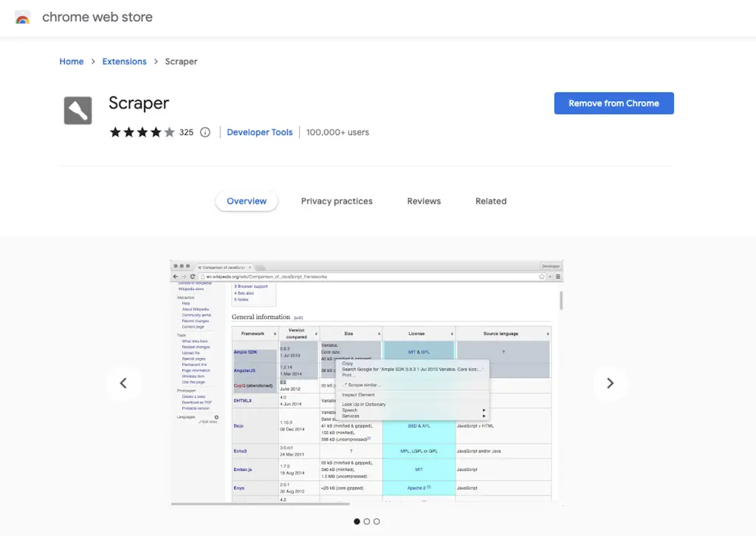Switch to the Overview tab
The width and height of the screenshot is (756, 536).
(x=247, y=201)
